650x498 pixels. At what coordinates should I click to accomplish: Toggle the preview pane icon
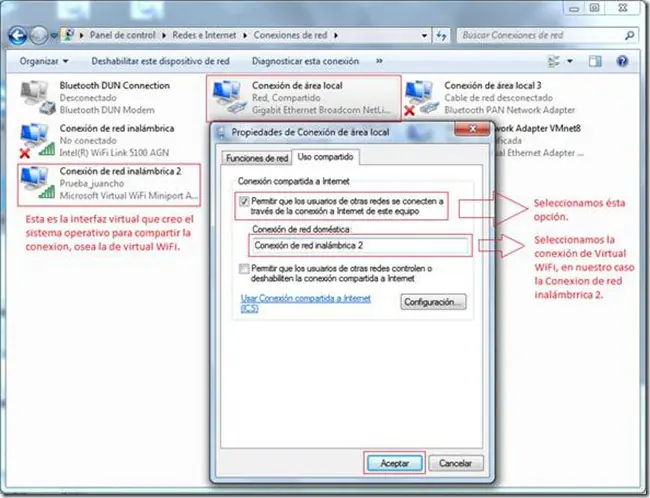tap(595, 61)
